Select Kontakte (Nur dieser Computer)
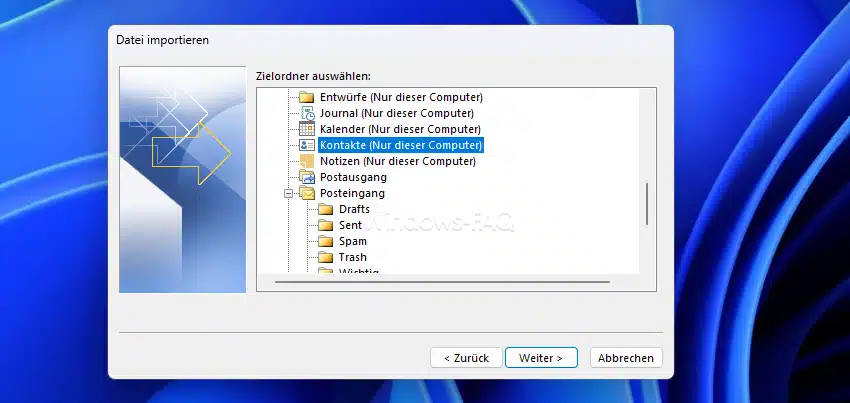 click(401, 145)
